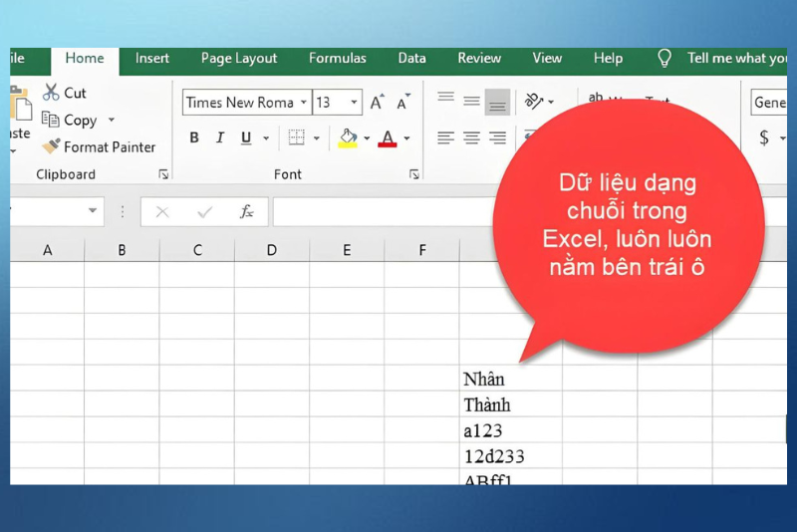The height and width of the screenshot is (532, 797).
Task: Select Middle Align icon
Action: [x=471, y=101]
